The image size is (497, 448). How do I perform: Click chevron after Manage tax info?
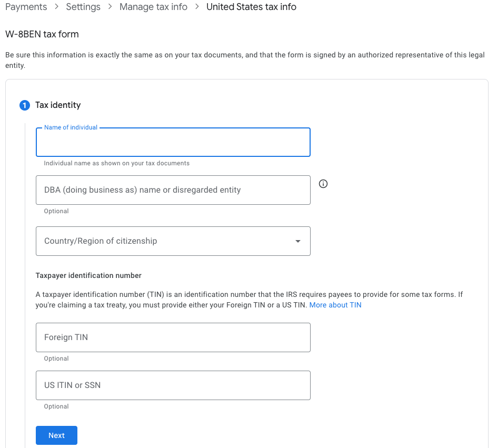tap(197, 7)
